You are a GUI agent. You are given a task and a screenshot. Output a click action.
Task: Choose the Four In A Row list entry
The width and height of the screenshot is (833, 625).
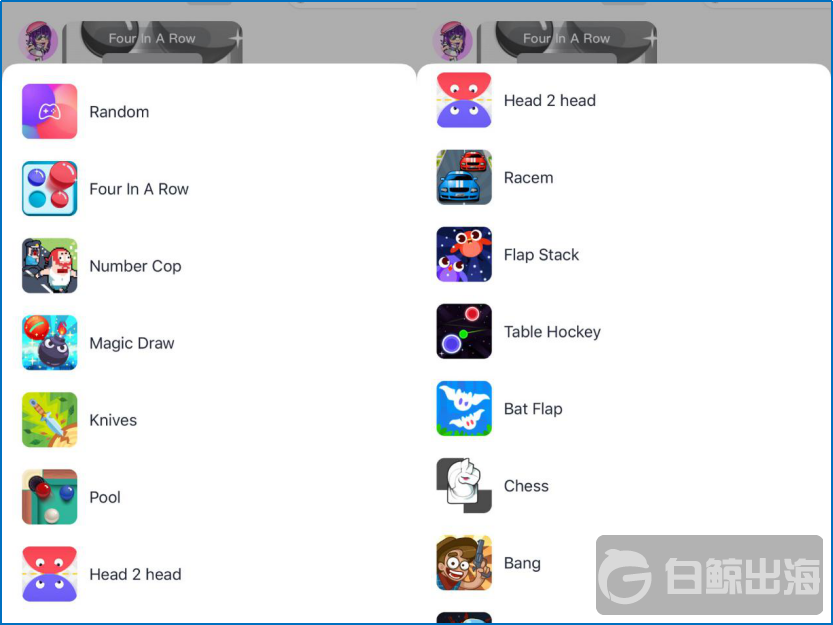[x=208, y=189]
